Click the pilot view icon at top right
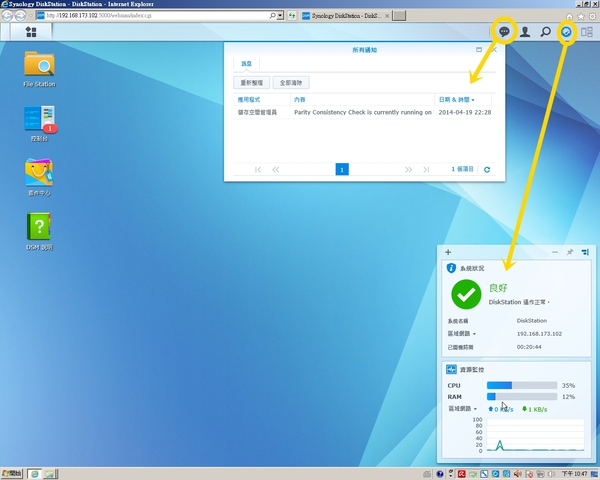This screenshot has width=600, height=480. click(587, 32)
